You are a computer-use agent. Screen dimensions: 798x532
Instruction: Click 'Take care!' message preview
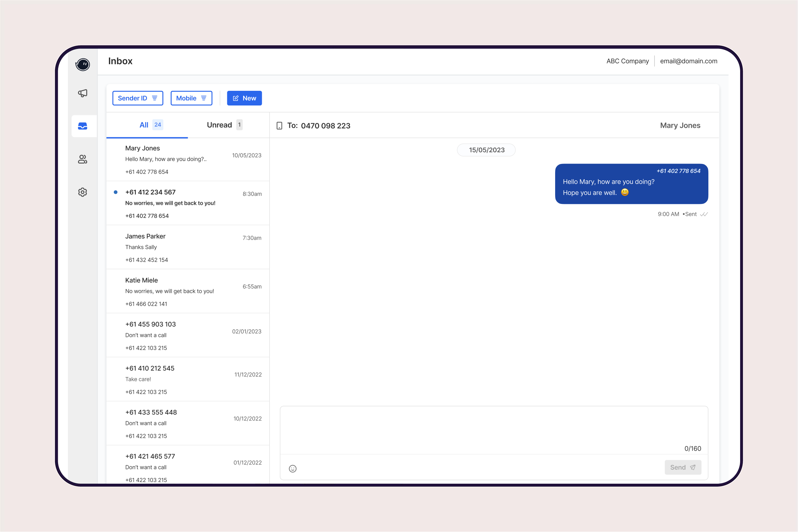(138, 379)
